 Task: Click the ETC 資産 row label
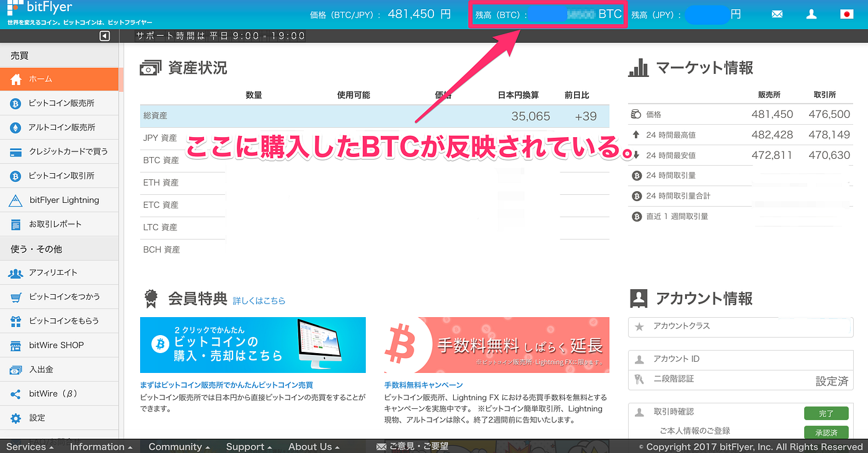click(161, 205)
